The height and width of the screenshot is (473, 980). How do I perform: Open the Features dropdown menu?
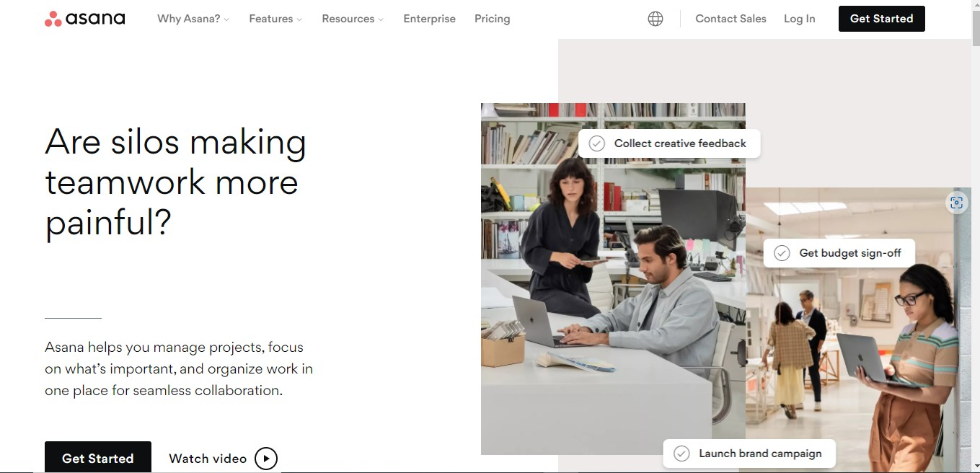tap(271, 19)
